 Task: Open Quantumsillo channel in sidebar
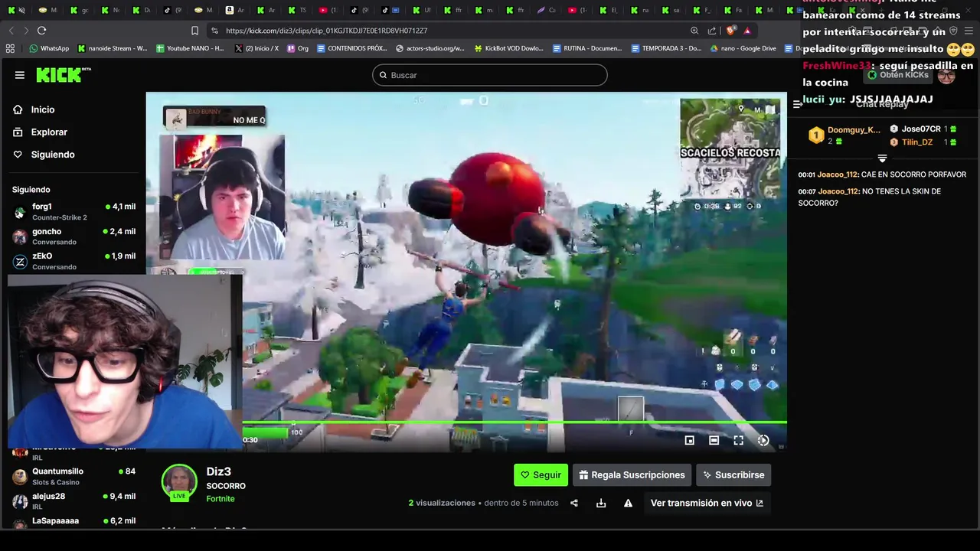(73, 476)
